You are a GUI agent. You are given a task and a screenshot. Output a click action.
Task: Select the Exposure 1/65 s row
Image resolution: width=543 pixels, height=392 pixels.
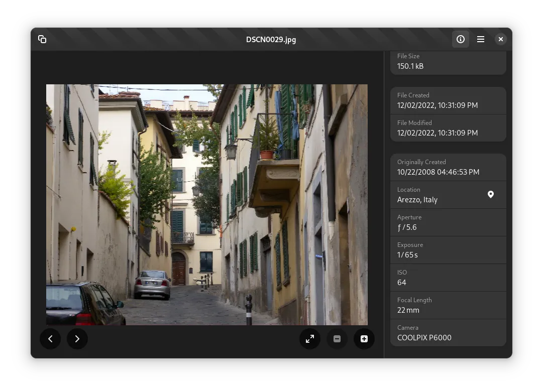tap(448, 250)
